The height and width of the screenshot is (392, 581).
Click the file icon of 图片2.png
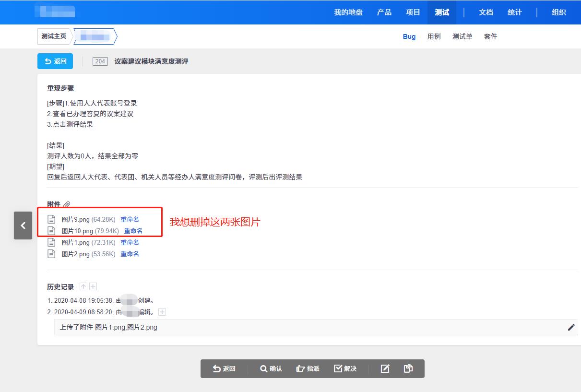point(51,254)
